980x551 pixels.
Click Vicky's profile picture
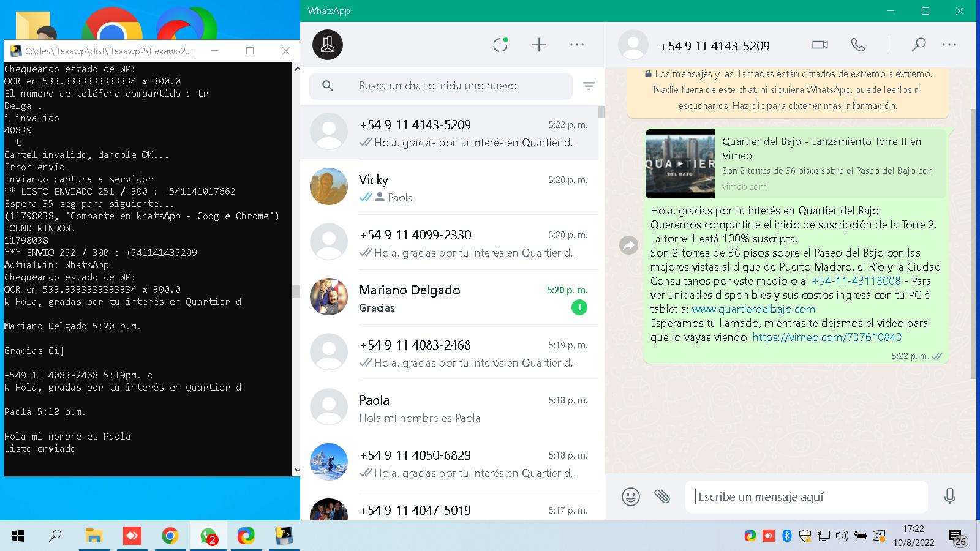[x=329, y=186]
